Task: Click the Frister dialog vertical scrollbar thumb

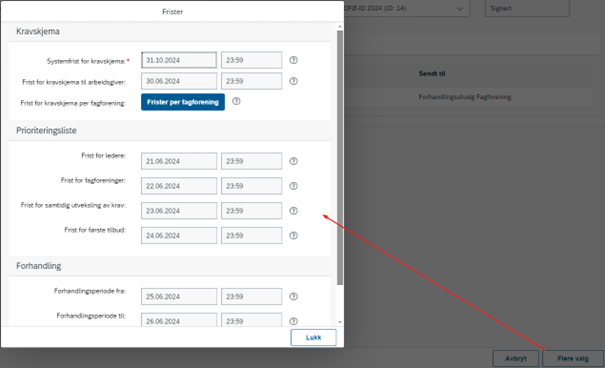Action: [x=340, y=158]
